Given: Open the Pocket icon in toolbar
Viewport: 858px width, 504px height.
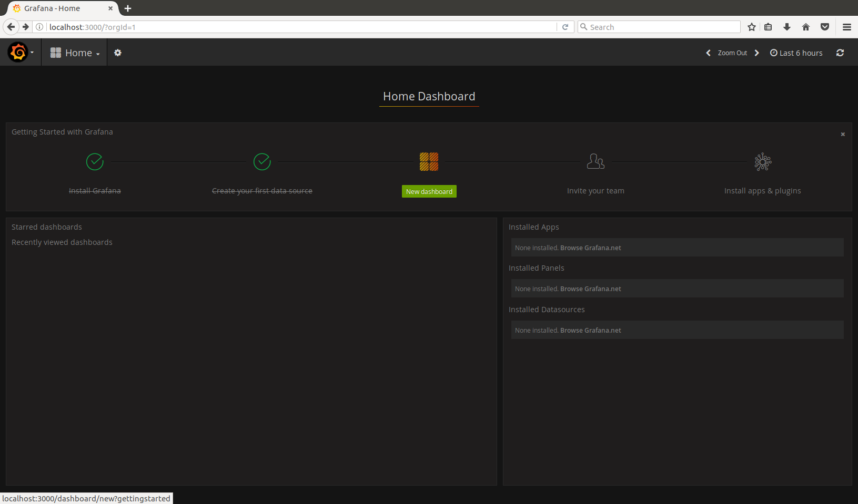Looking at the screenshot, I should (x=825, y=27).
